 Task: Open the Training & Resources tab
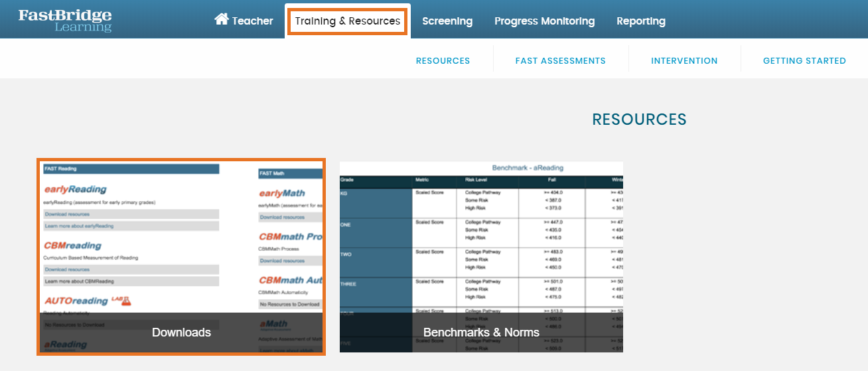pyautogui.click(x=348, y=21)
